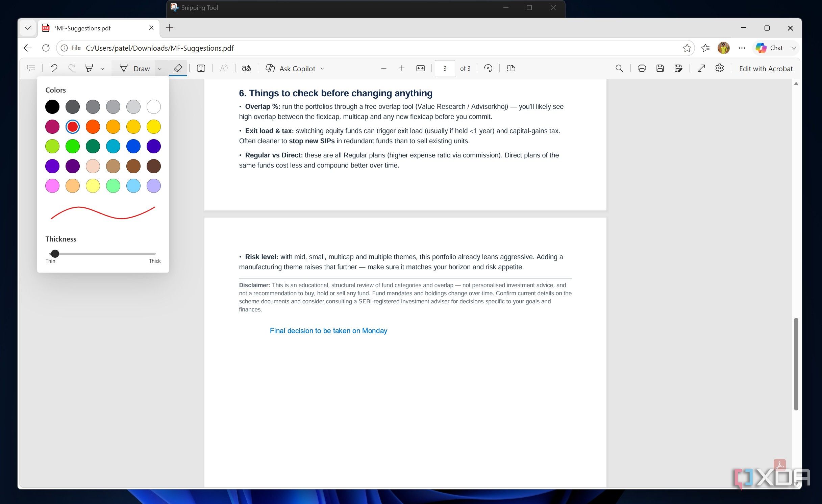The width and height of the screenshot is (822, 504).
Task: Rotate the PDF page
Action: click(488, 68)
